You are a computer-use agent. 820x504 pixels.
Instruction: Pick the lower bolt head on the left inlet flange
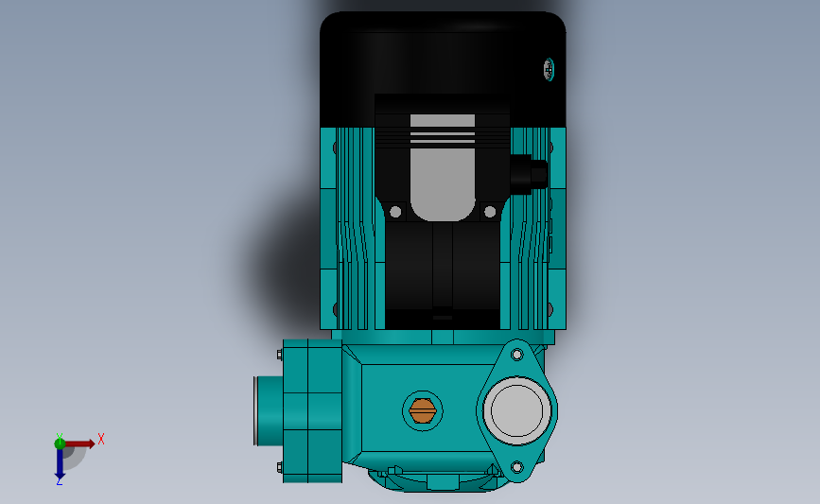coord(280,467)
